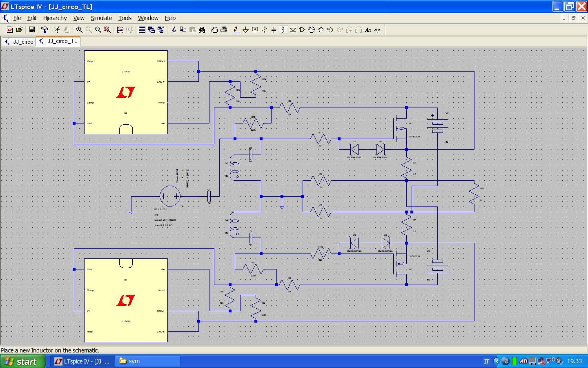Open Print Setup icon

(214, 30)
